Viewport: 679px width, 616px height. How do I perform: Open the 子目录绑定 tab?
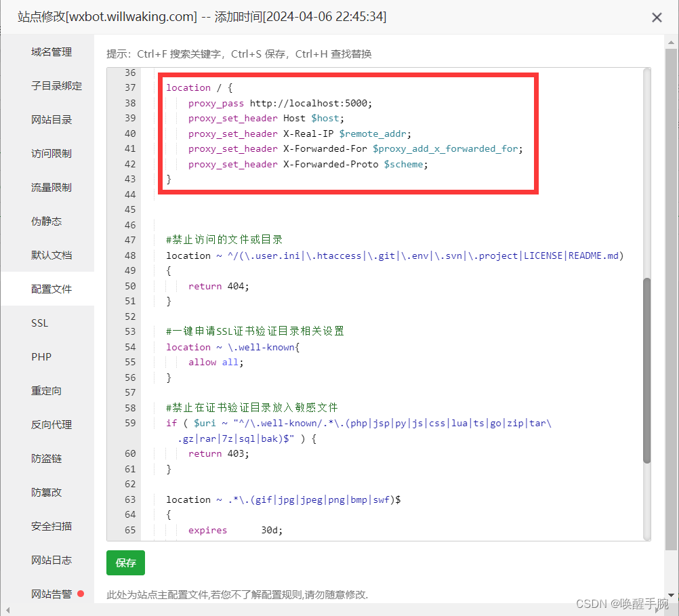click(57, 86)
